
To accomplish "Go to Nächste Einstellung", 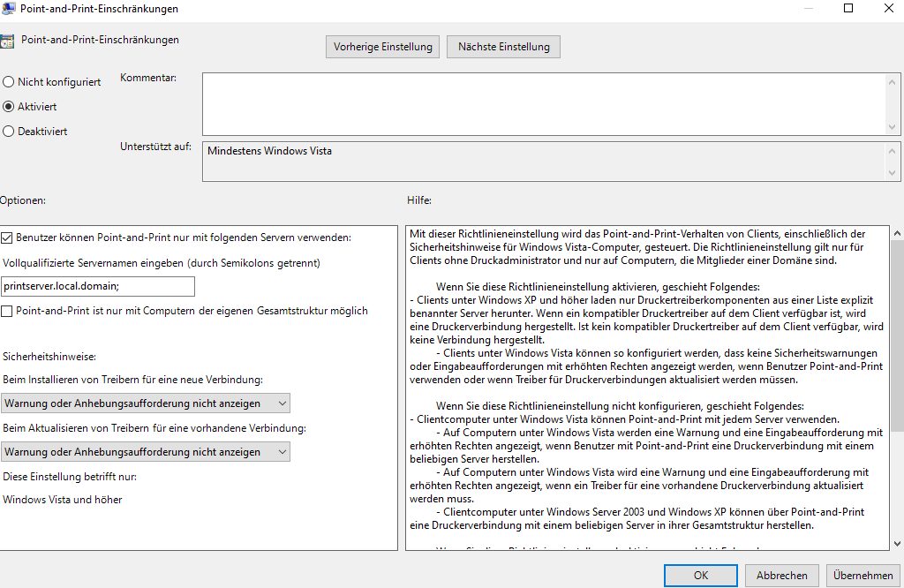I will pyautogui.click(x=503, y=47).
